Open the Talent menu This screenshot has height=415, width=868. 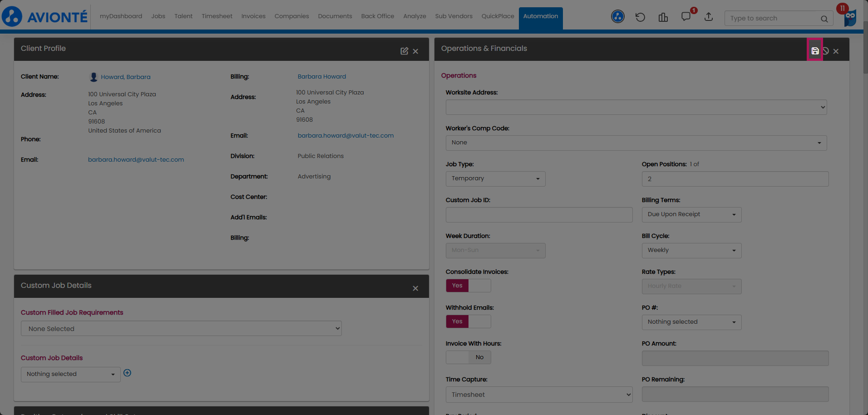pyautogui.click(x=183, y=16)
